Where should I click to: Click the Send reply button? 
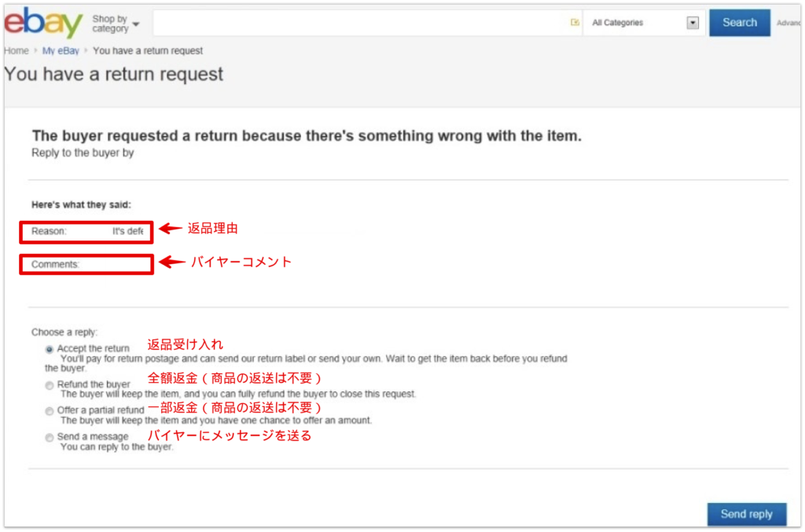click(x=747, y=514)
